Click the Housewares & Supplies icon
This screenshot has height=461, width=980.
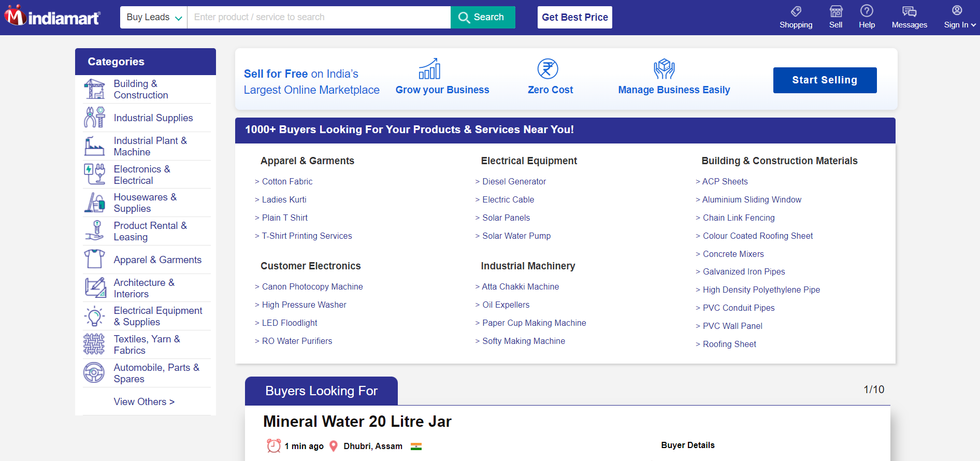pos(94,203)
